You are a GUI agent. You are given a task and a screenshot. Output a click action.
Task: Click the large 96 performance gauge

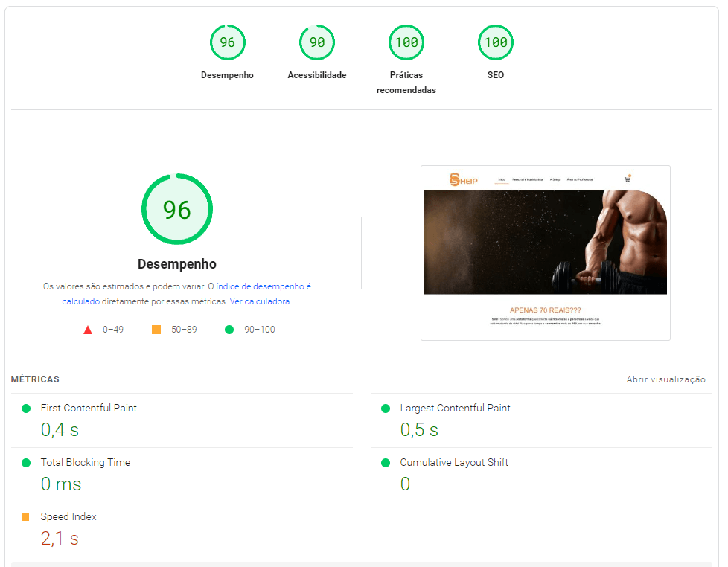[177, 209]
